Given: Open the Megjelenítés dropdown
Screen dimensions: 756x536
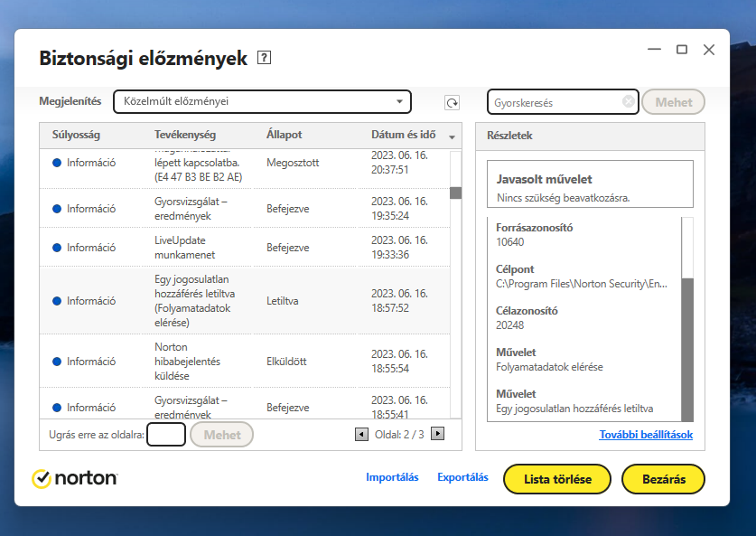Looking at the screenshot, I should (x=262, y=101).
